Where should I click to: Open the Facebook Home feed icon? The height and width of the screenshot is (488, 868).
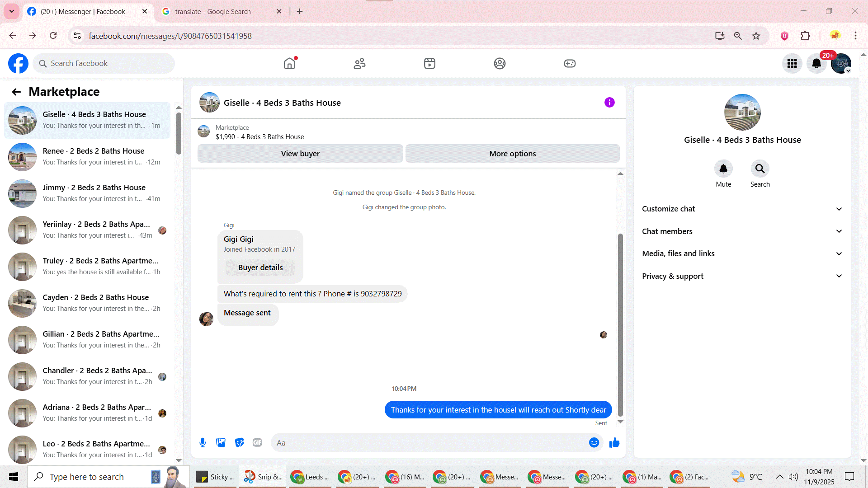pos(290,63)
